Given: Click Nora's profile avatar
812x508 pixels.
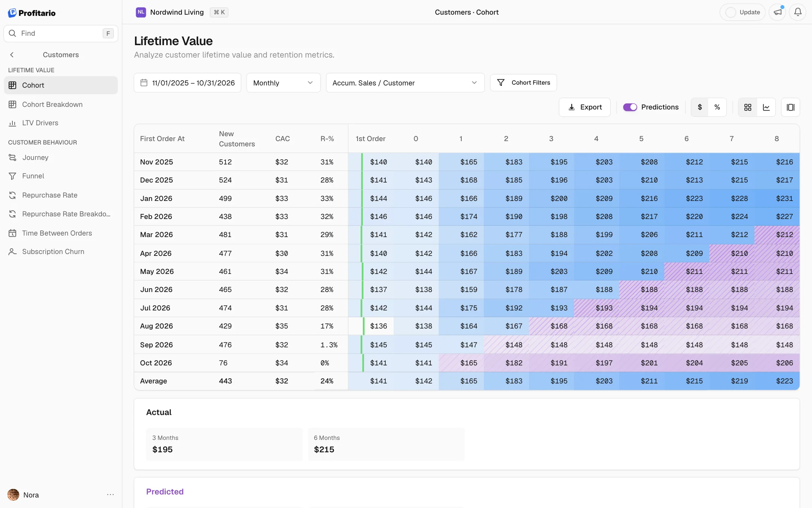Looking at the screenshot, I should tap(14, 495).
